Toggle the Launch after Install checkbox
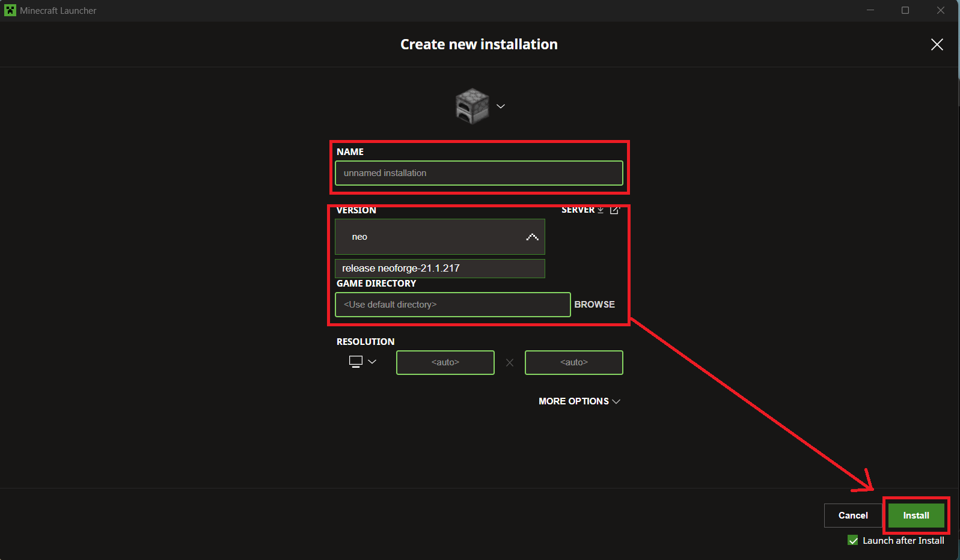Image resolution: width=960 pixels, height=560 pixels. pyautogui.click(x=853, y=541)
